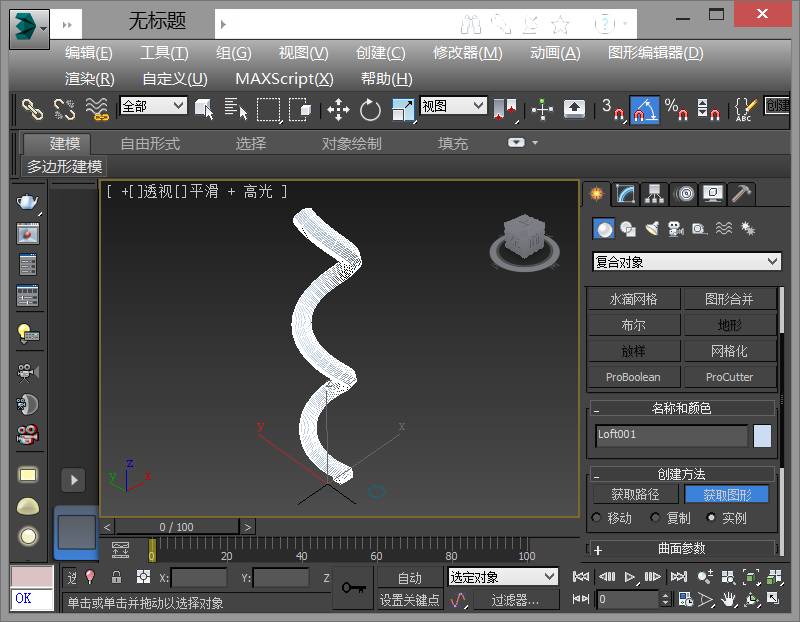Click the 获取图形 button
The height and width of the screenshot is (622, 800).
[727, 494]
